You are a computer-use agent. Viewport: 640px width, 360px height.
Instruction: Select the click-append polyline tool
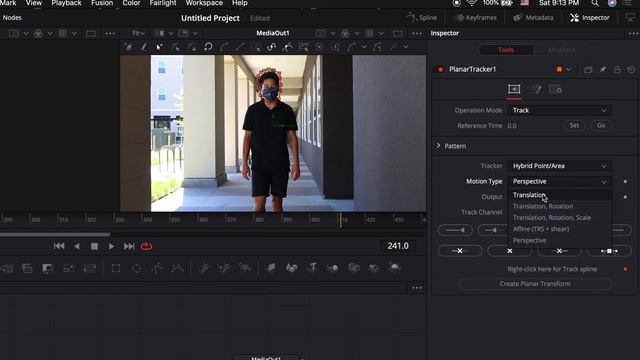pos(128,47)
